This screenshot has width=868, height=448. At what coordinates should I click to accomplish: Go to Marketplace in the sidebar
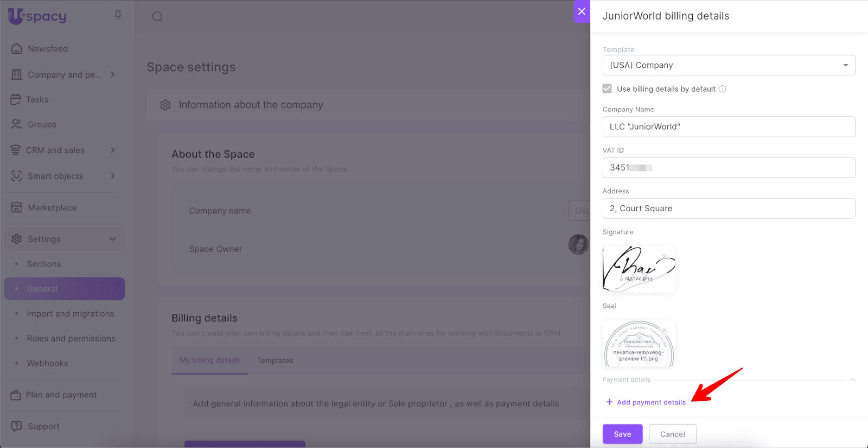click(52, 207)
